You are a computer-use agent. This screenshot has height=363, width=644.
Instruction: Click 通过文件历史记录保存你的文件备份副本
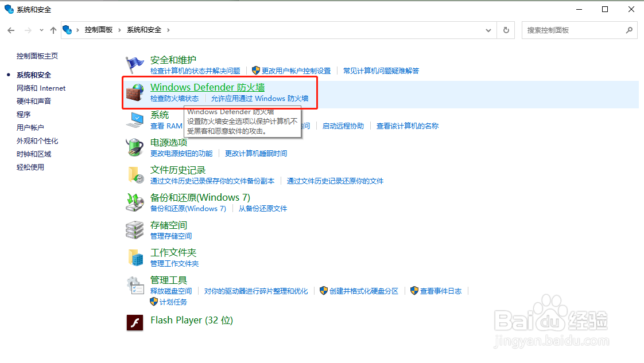point(212,181)
